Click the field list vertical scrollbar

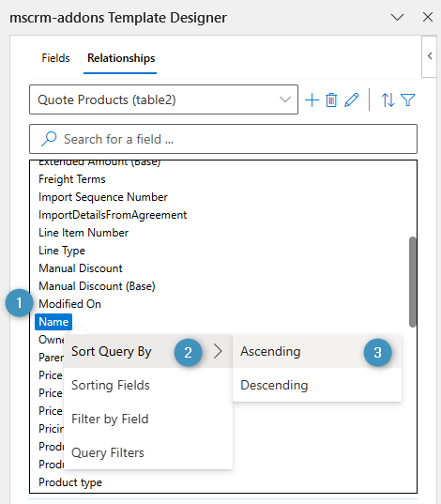pos(413,282)
